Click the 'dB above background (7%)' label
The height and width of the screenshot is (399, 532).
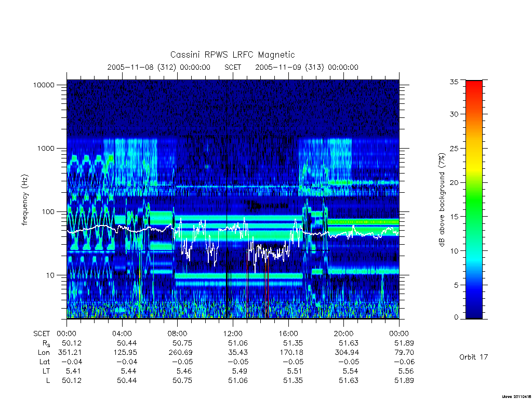click(x=442, y=200)
